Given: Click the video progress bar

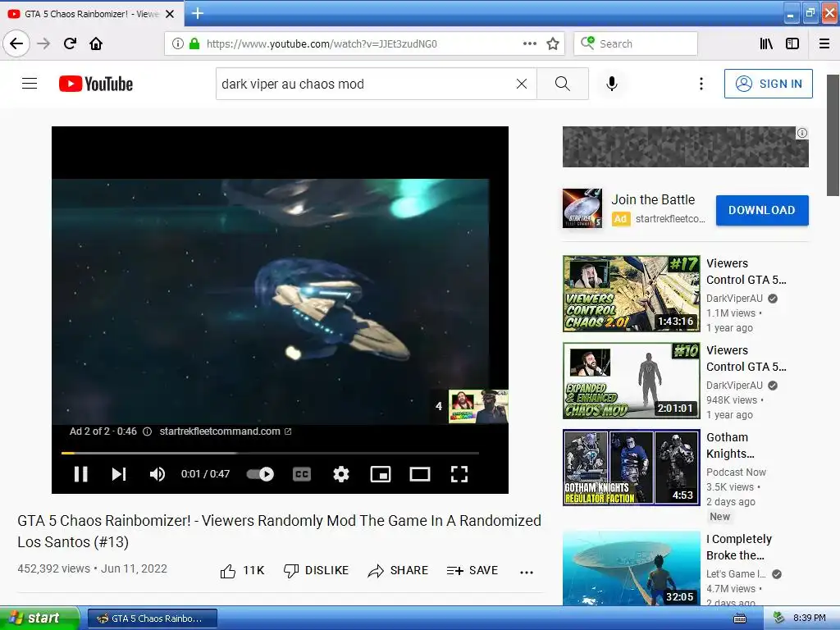Looking at the screenshot, I should point(270,453).
